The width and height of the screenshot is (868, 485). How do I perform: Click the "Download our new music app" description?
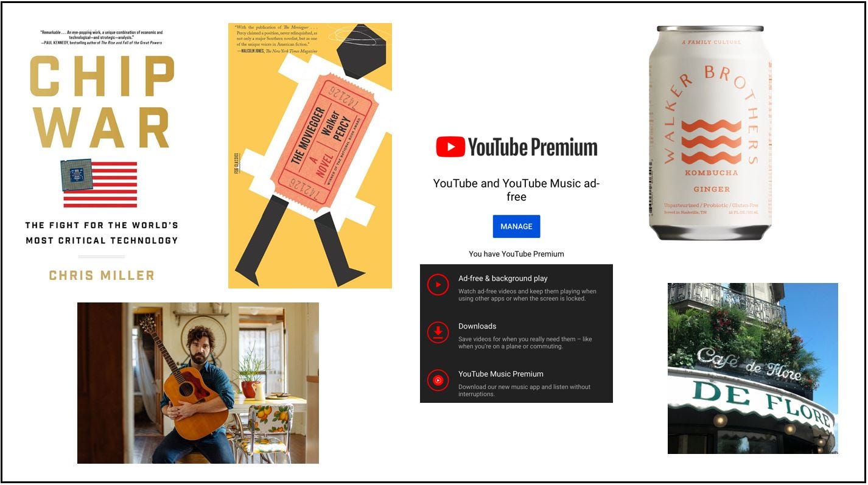(524, 390)
